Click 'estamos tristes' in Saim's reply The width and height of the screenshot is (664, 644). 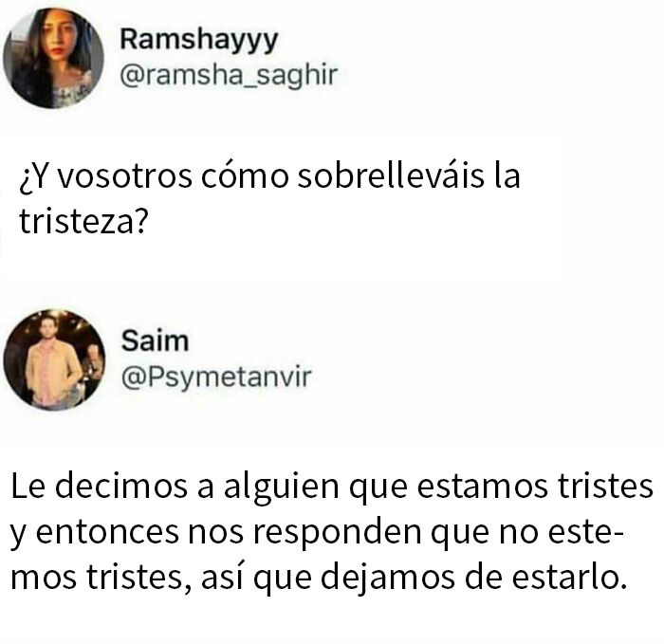point(535,487)
